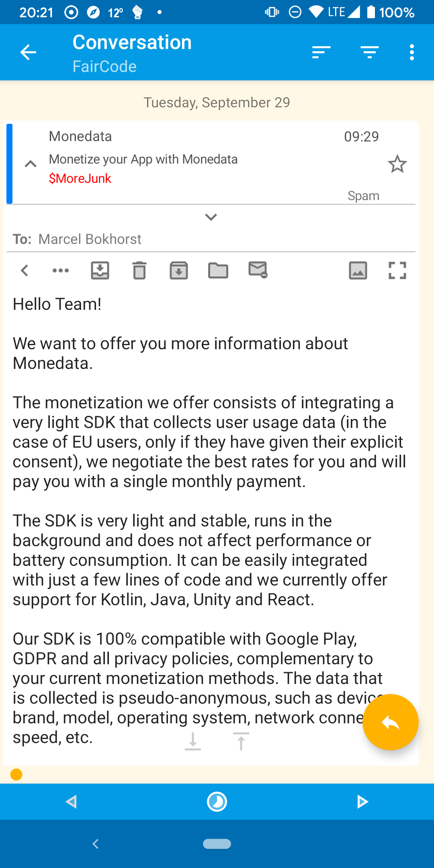434x868 pixels.
Task: Toggle showing images in message
Action: [x=358, y=270]
